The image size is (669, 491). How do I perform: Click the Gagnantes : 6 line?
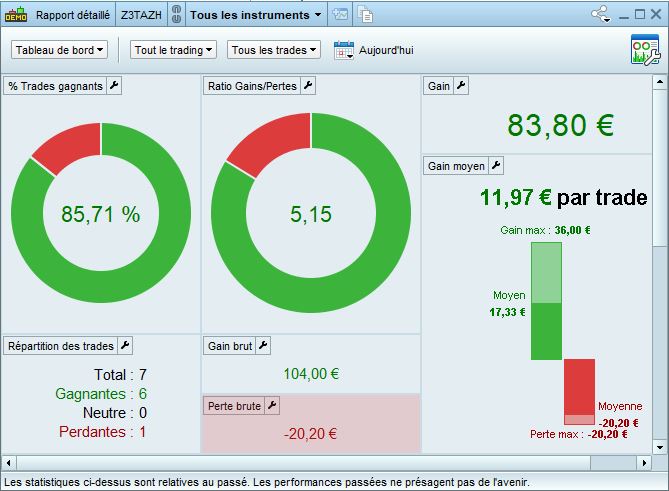pyautogui.click(x=101, y=394)
